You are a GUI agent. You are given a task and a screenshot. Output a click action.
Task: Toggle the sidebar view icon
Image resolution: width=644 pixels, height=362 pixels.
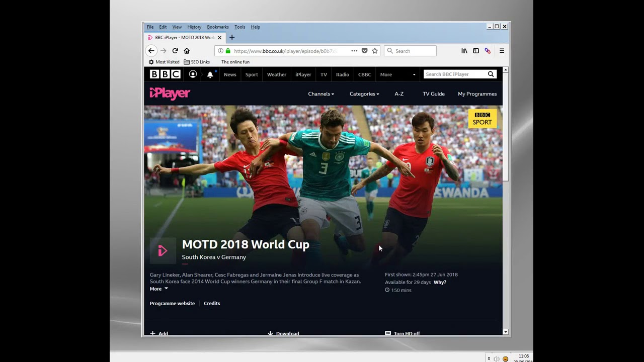tap(476, 51)
